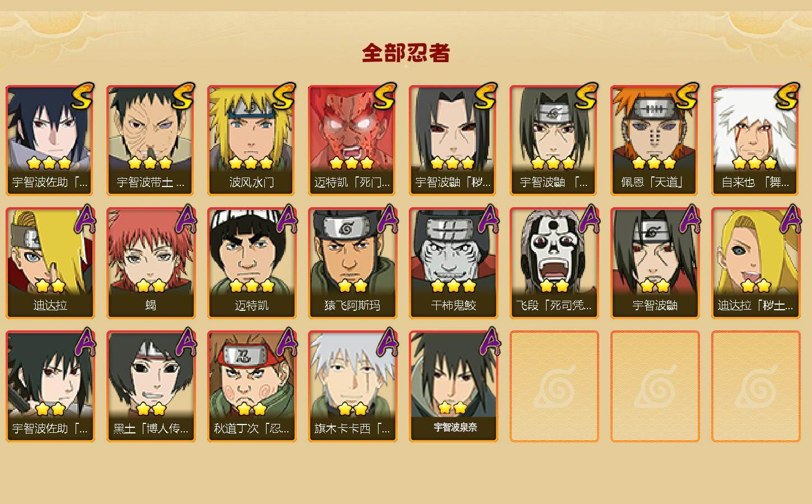Click the 宇智波泉奈 ninja card

click(453, 386)
